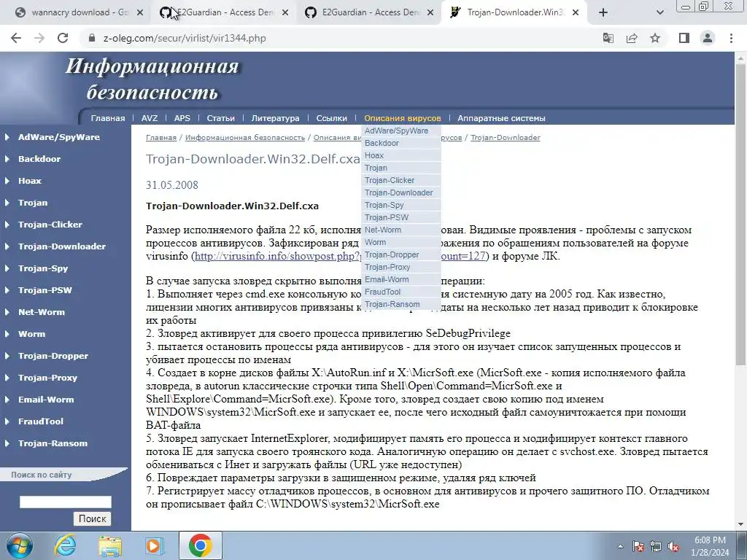Click the arrow beside sidebar Trojan-Dropper
This screenshot has width=747, height=560.
pos(7,356)
